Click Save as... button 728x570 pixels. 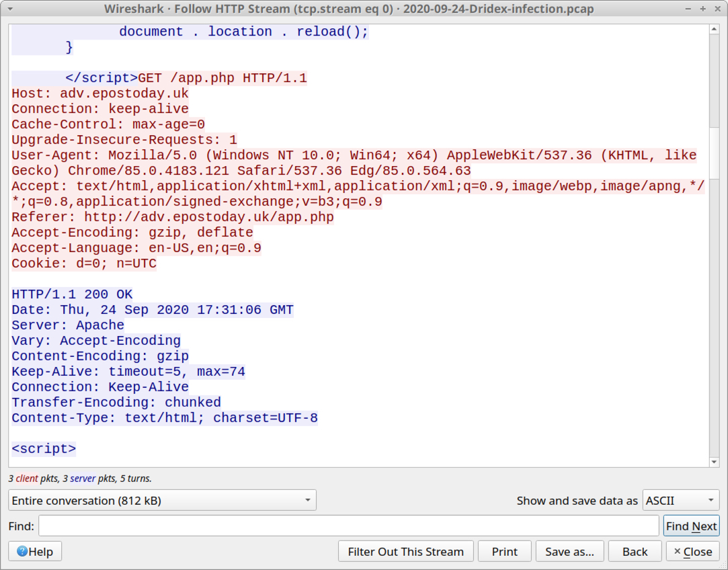point(569,551)
